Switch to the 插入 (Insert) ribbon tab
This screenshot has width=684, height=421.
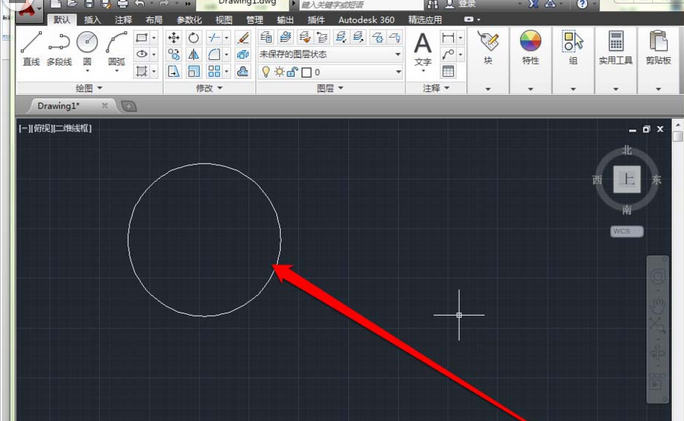pyautogui.click(x=92, y=19)
